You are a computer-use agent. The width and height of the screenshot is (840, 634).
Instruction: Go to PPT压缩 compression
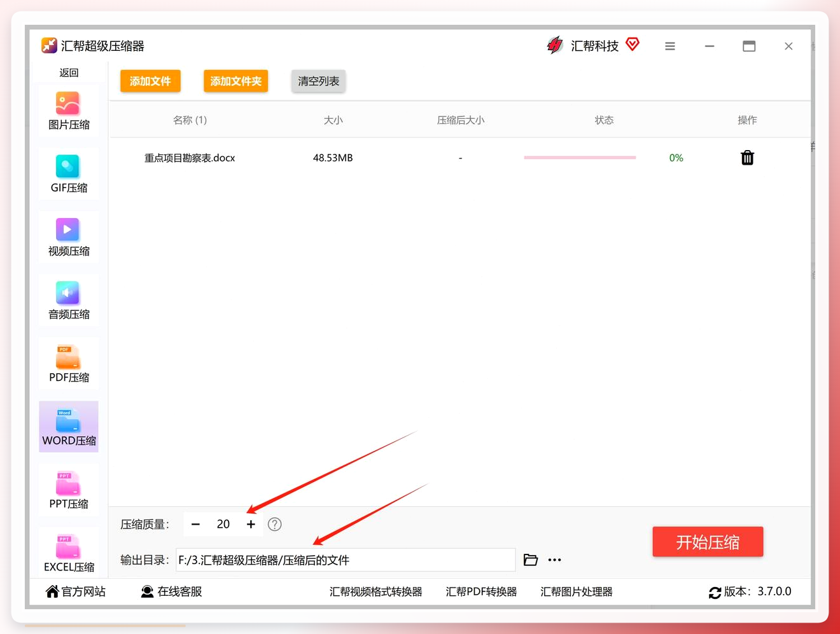click(69, 490)
